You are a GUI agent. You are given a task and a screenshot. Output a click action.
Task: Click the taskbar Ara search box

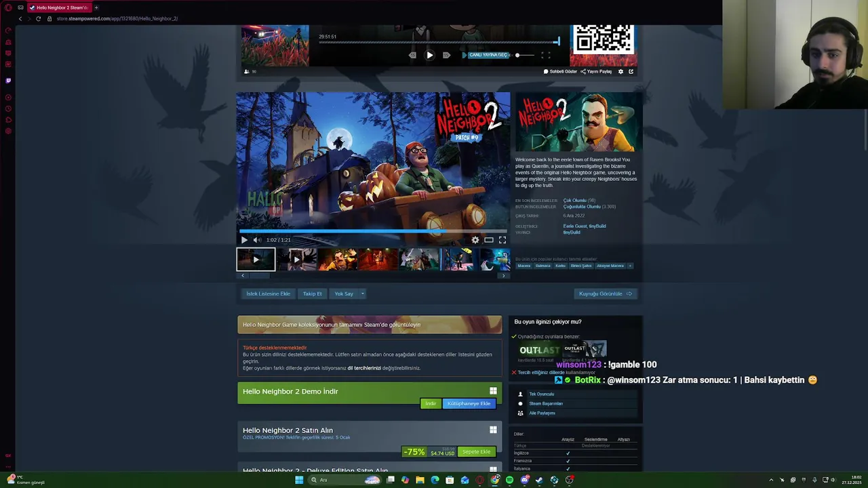pyautogui.click(x=344, y=480)
